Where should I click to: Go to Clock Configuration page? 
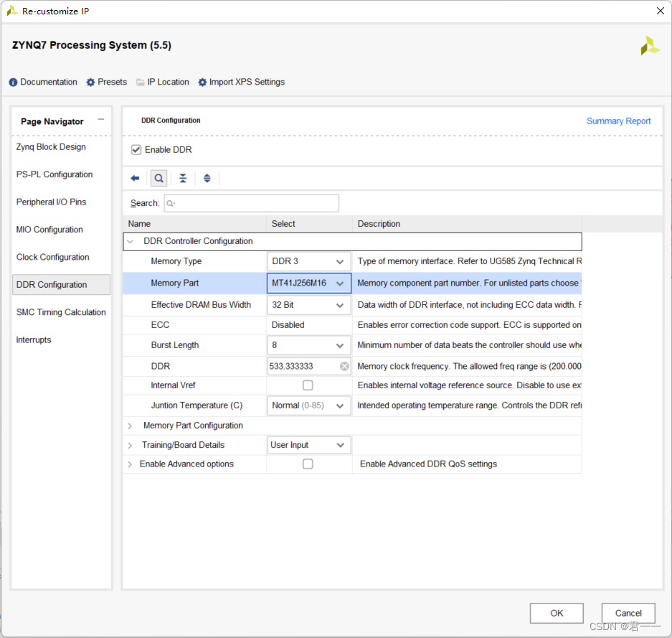click(x=53, y=257)
